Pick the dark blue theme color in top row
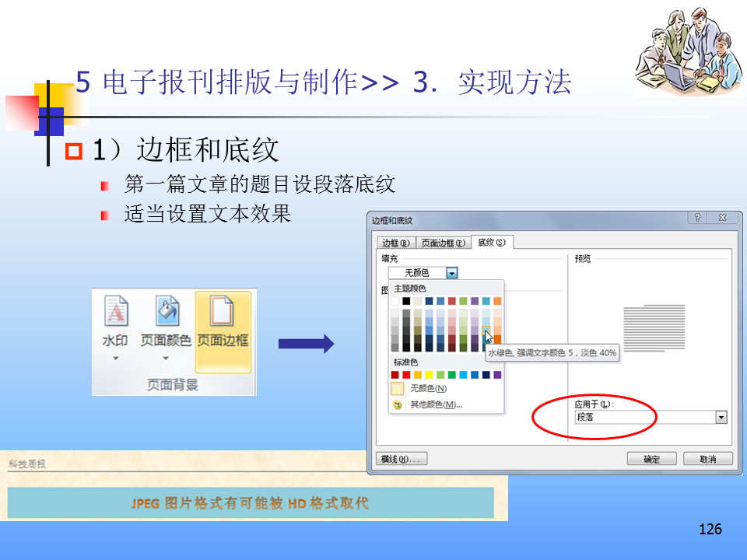 430,301
